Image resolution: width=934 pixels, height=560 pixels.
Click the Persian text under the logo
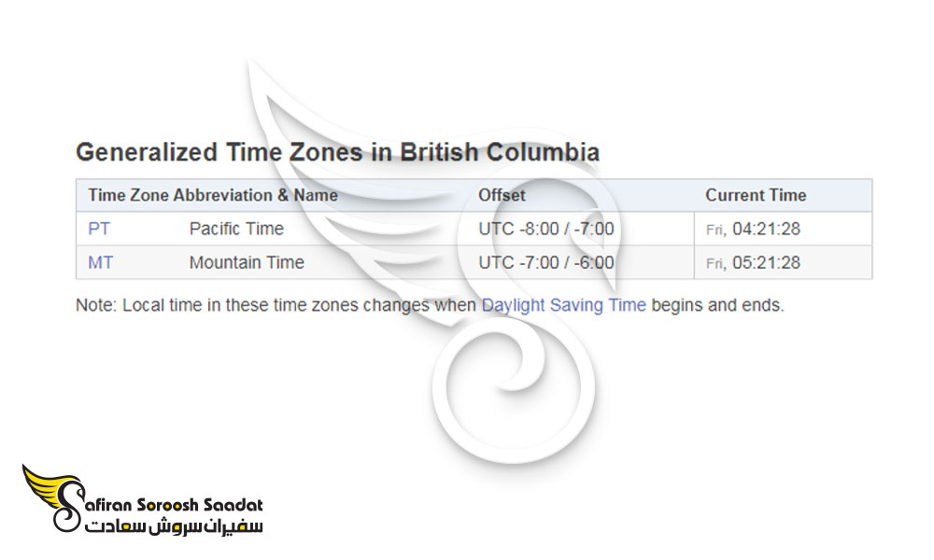coord(174,526)
